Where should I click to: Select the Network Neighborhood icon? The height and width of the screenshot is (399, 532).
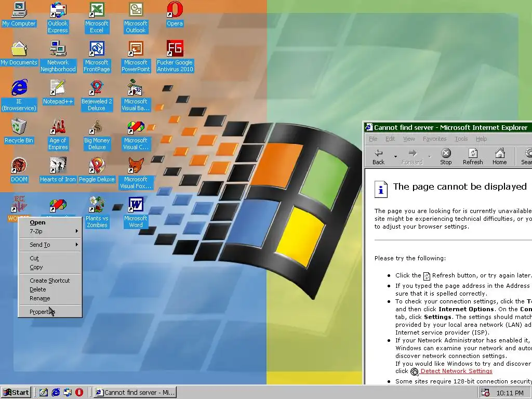(x=58, y=57)
